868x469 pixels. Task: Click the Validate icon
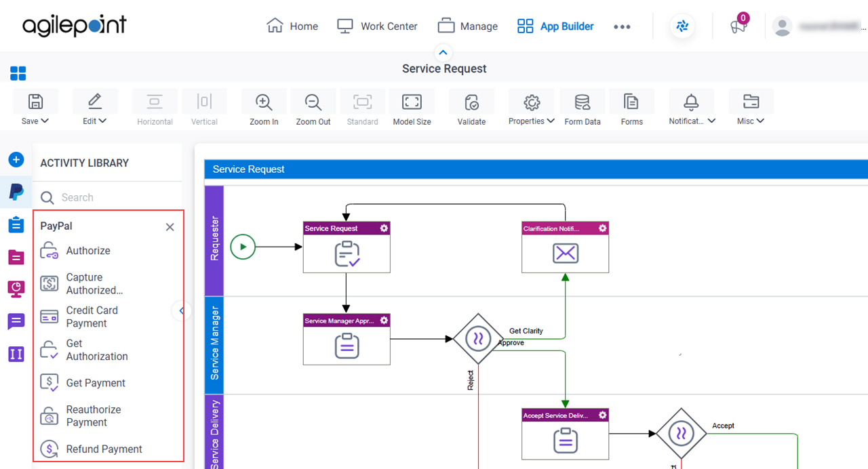click(471, 102)
